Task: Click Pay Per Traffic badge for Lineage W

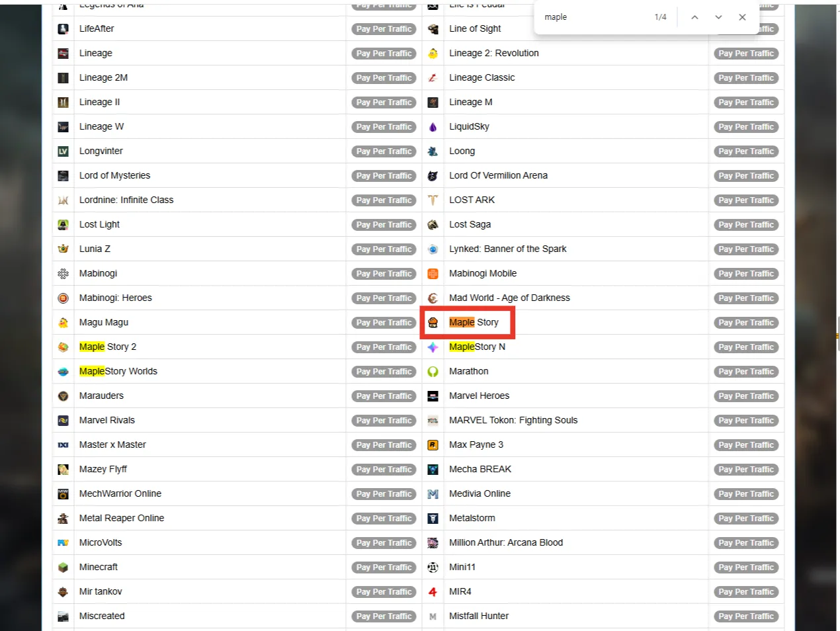Action: pos(384,127)
